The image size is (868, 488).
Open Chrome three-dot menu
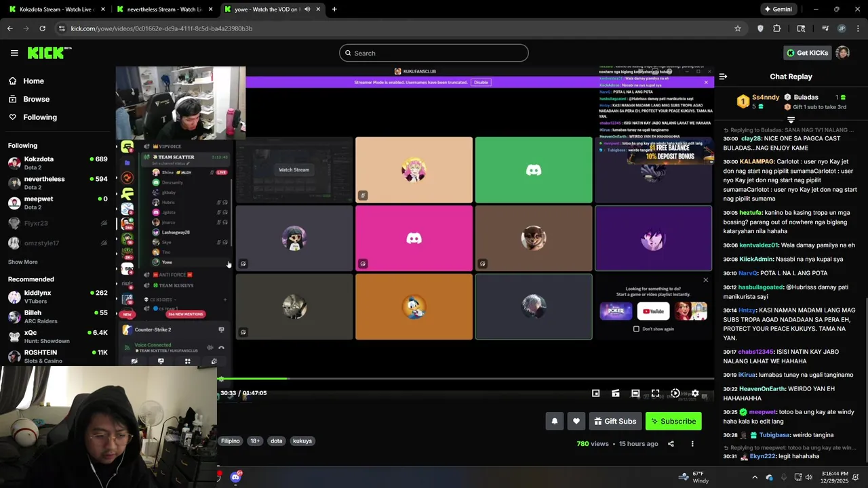click(x=859, y=28)
